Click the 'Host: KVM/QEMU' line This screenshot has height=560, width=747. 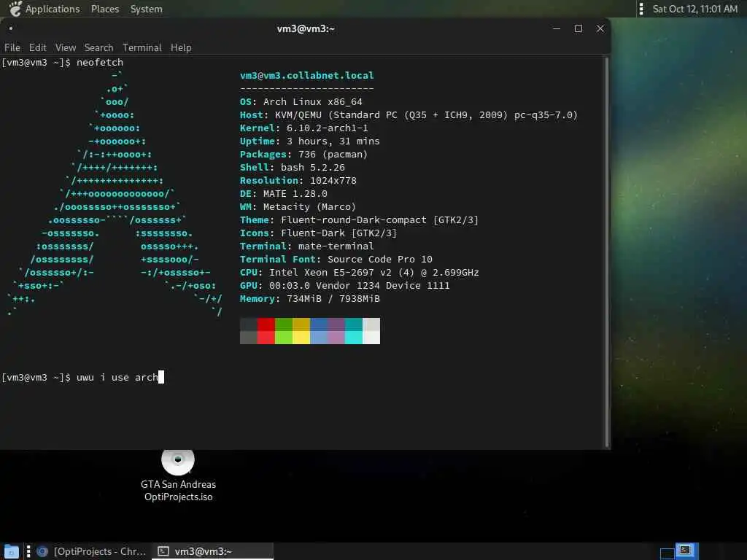(x=409, y=114)
